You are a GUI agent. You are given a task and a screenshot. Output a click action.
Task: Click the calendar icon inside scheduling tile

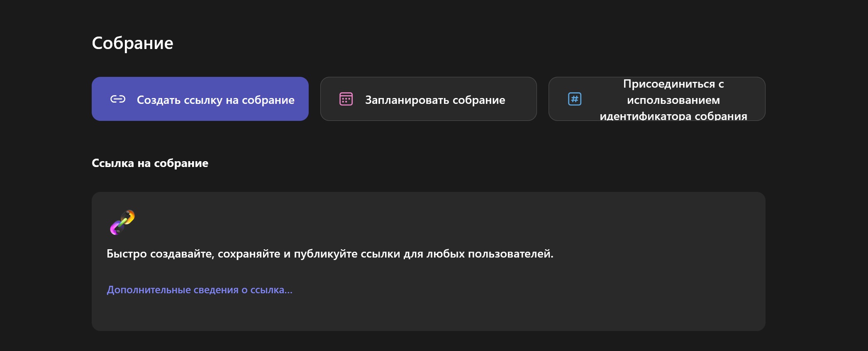pyautogui.click(x=346, y=99)
